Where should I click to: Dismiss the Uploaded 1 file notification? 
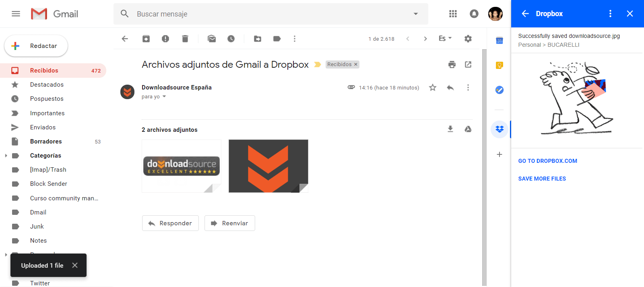(75, 265)
